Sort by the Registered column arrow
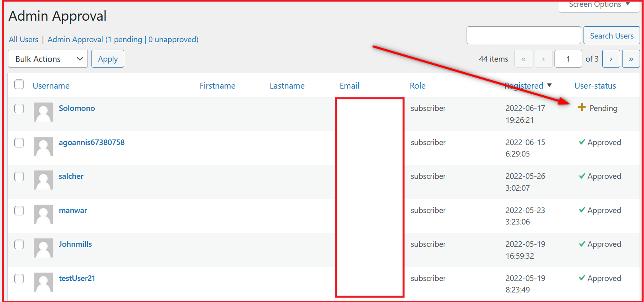644x302 pixels. (x=549, y=85)
